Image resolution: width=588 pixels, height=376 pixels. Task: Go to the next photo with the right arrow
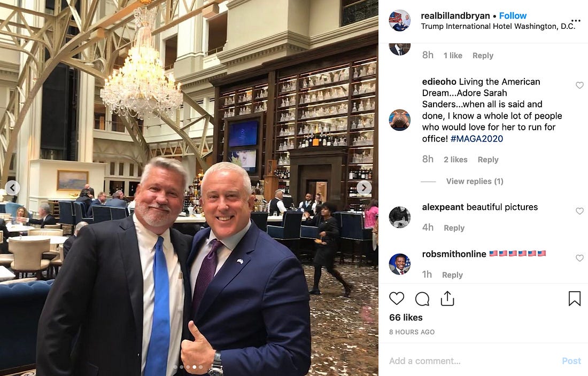tap(363, 187)
